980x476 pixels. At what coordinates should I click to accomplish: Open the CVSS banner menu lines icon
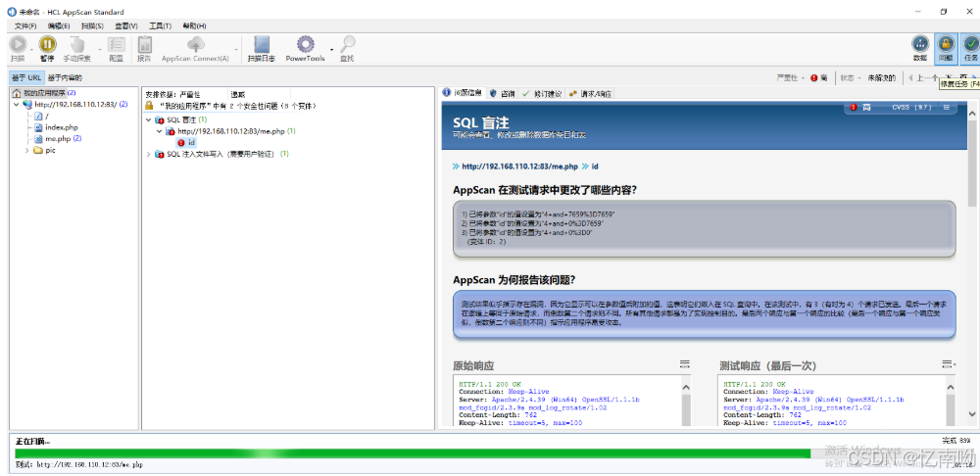point(947,108)
